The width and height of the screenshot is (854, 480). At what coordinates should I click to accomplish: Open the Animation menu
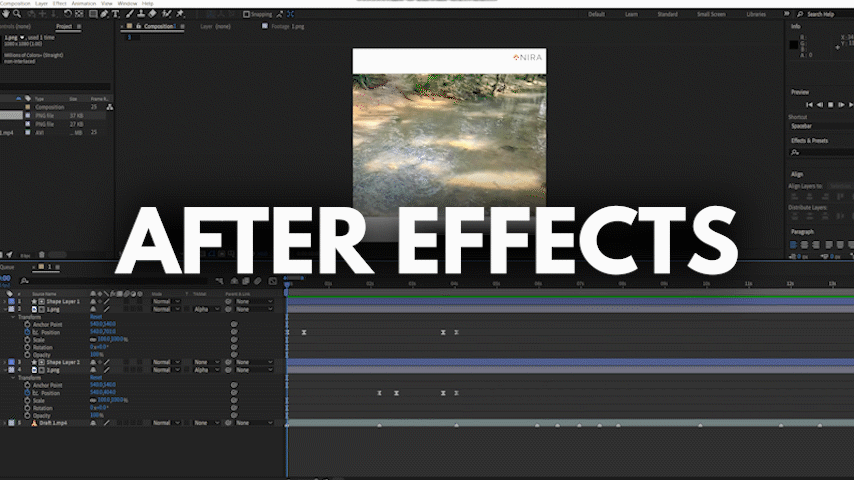(83, 3)
